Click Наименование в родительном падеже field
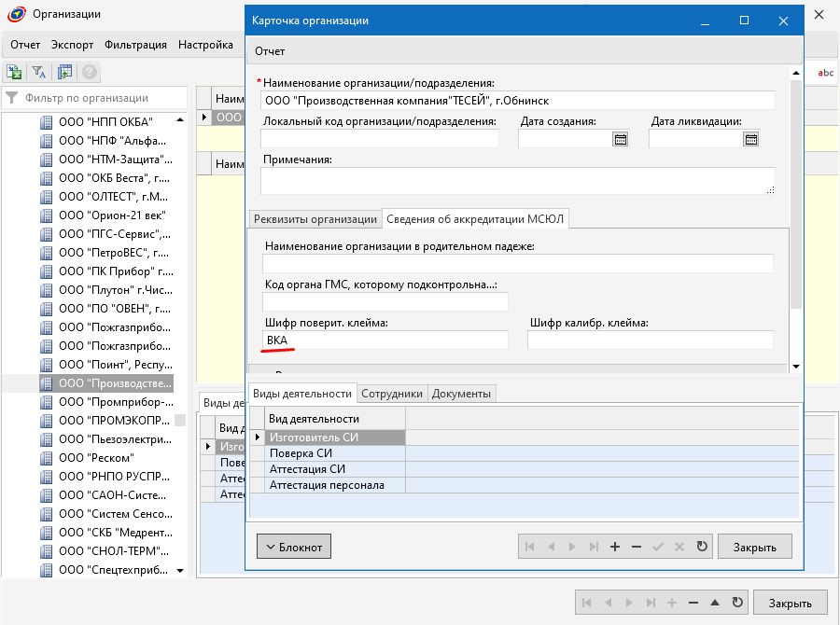 tap(517, 263)
